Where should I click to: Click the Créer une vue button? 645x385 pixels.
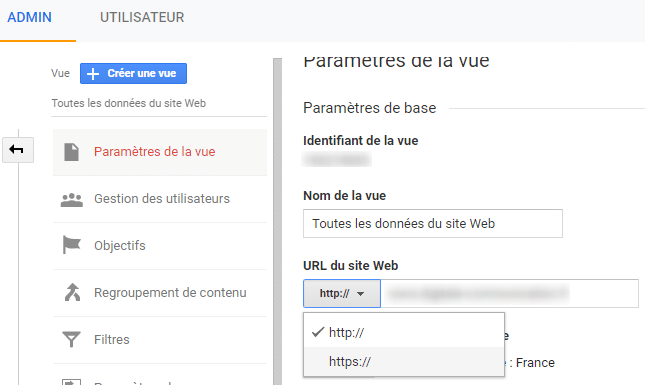pyautogui.click(x=133, y=73)
